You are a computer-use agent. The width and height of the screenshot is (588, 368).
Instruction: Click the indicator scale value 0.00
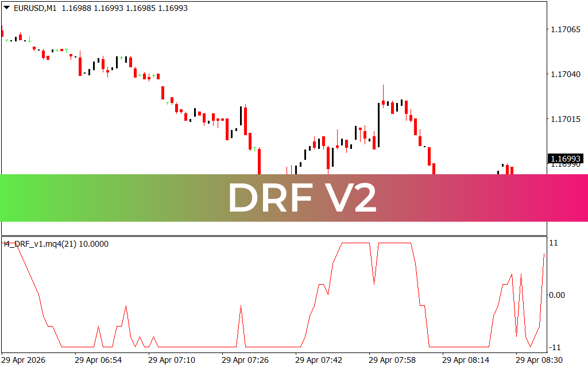point(557,295)
